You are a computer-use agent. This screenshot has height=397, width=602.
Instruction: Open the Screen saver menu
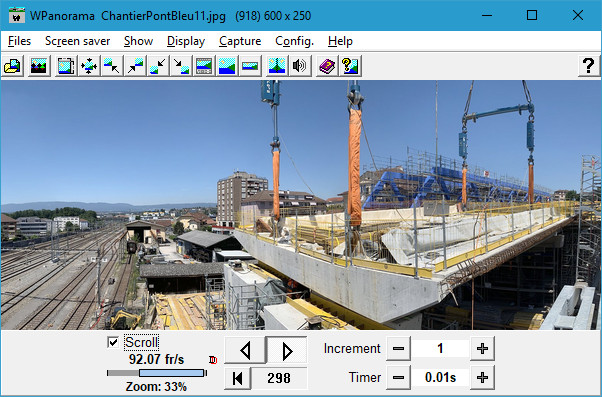click(78, 41)
